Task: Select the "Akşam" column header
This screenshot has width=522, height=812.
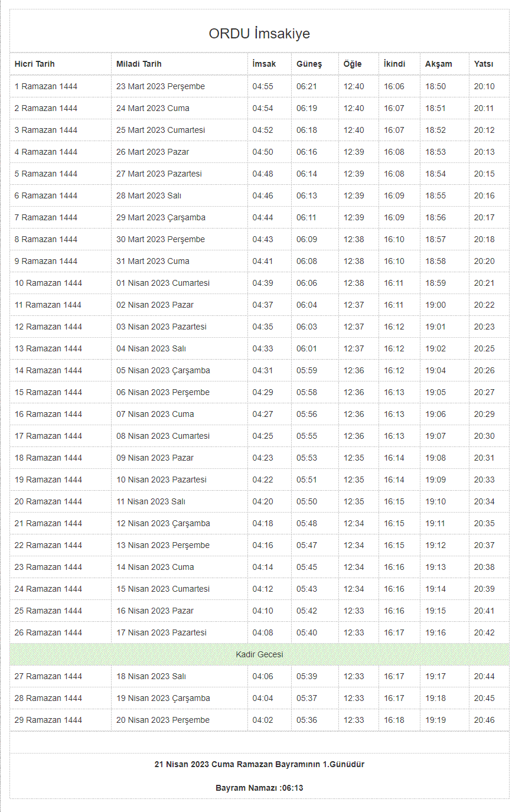Action: coord(438,64)
